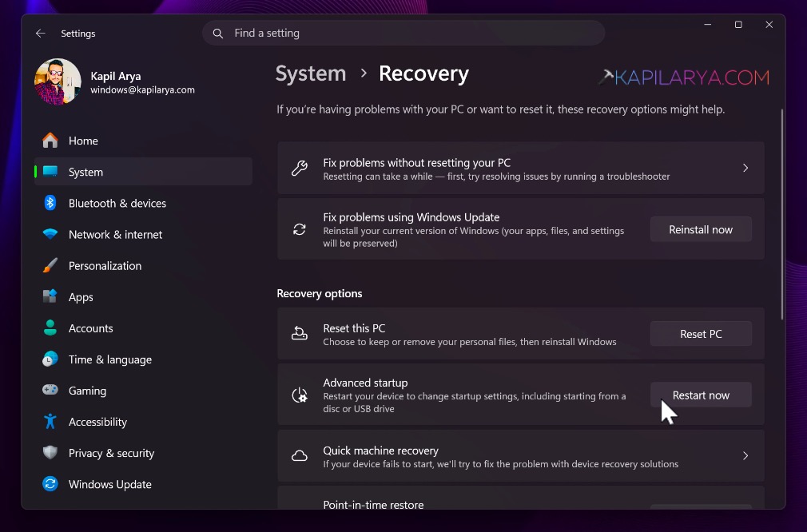Click the Gaming controller icon
This screenshot has width=807, height=532.
(50, 390)
